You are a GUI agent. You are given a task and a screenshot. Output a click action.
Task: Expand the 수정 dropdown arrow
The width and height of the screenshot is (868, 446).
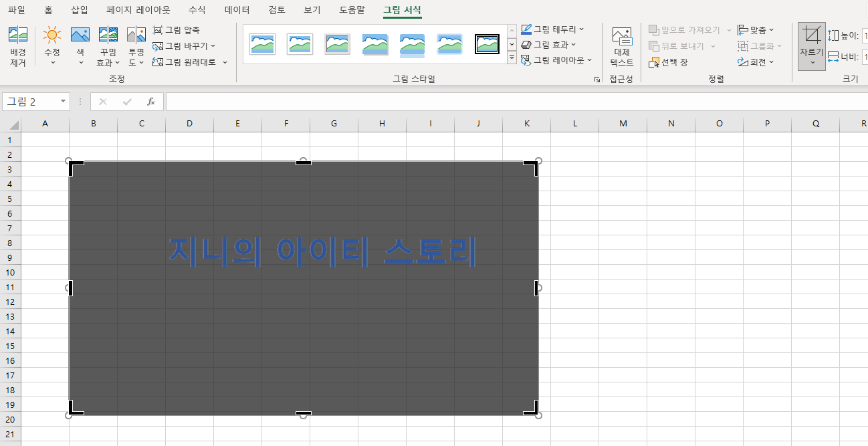click(x=52, y=63)
